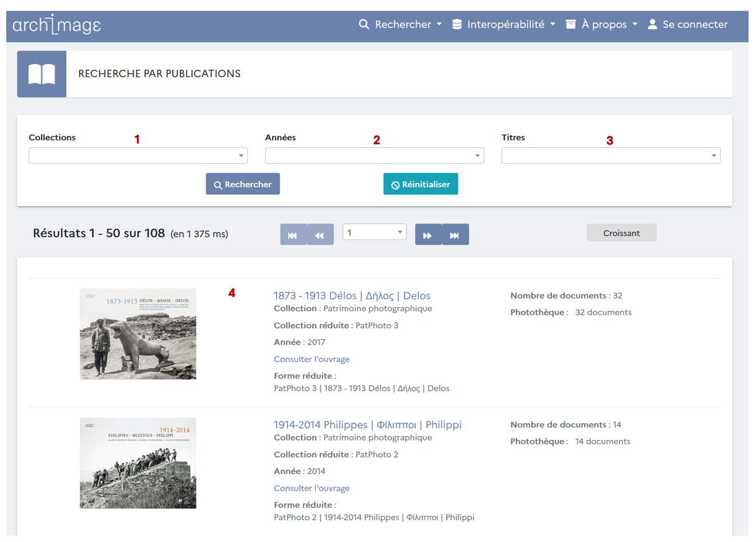Advance to the next results page
The image size is (756, 542).
tap(428, 235)
